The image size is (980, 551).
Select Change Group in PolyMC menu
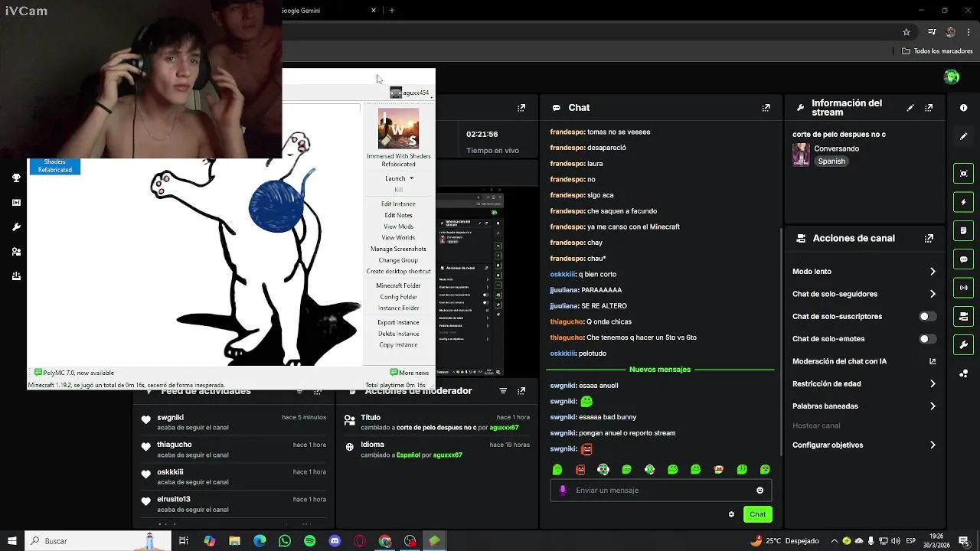click(398, 260)
